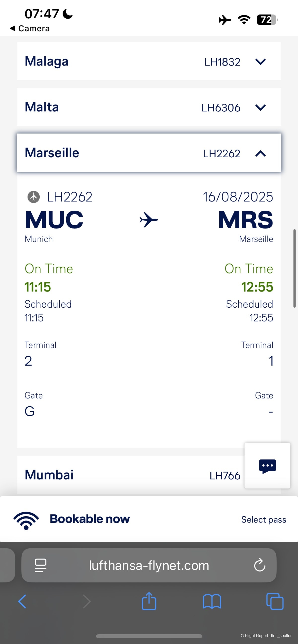Image resolution: width=298 pixels, height=644 pixels.
Task: Tap the lufthansa-flynet.com address field
Action: click(149, 565)
